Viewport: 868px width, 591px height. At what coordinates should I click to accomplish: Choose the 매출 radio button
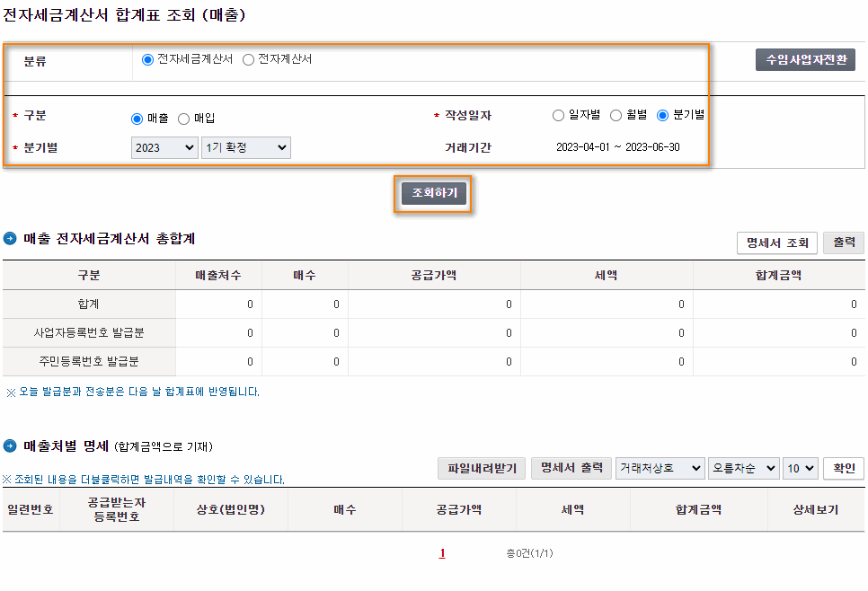point(137,119)
